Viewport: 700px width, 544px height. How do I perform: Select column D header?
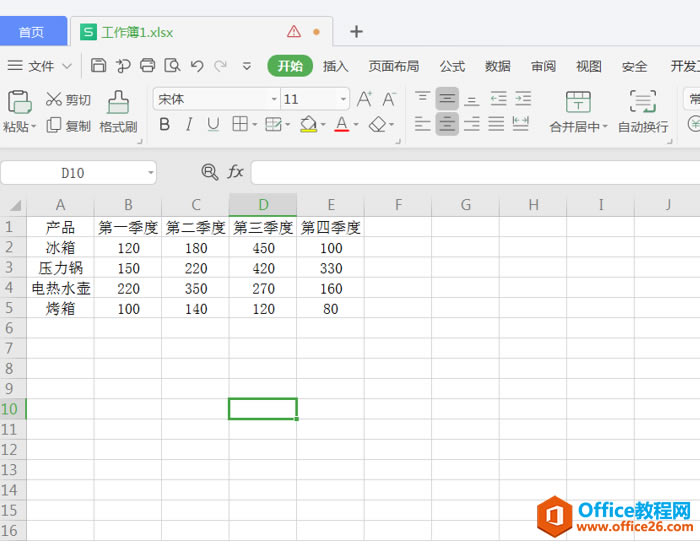263,205
